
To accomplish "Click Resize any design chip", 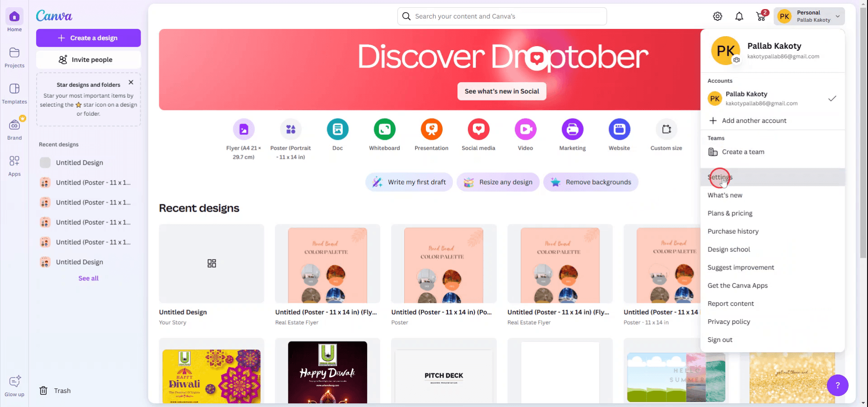I will [x=498, y=182].
